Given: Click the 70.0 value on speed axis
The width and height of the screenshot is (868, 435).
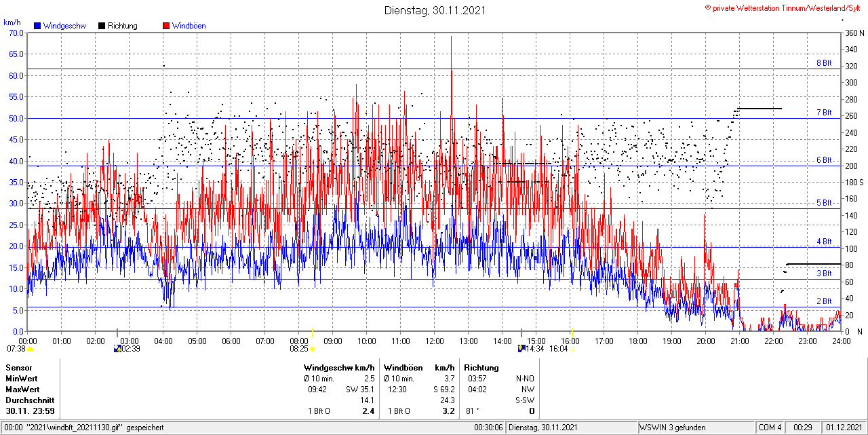Looking at the screenshot, I should pos(16,33).
